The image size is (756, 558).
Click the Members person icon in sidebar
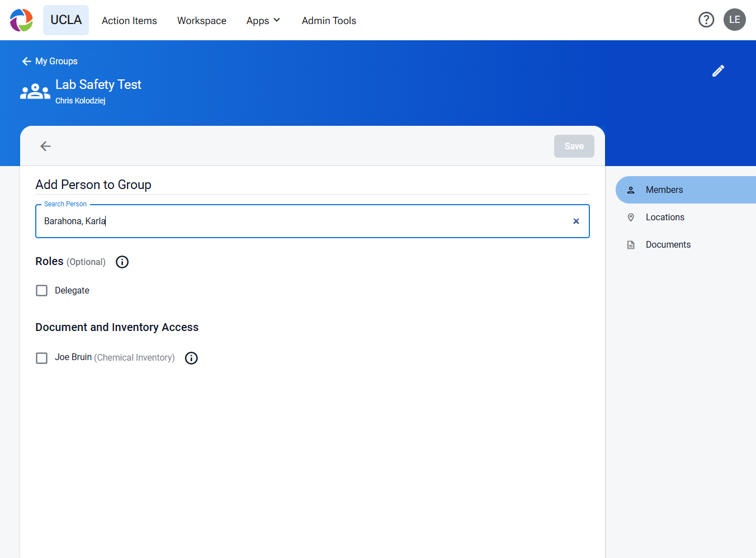631,190
